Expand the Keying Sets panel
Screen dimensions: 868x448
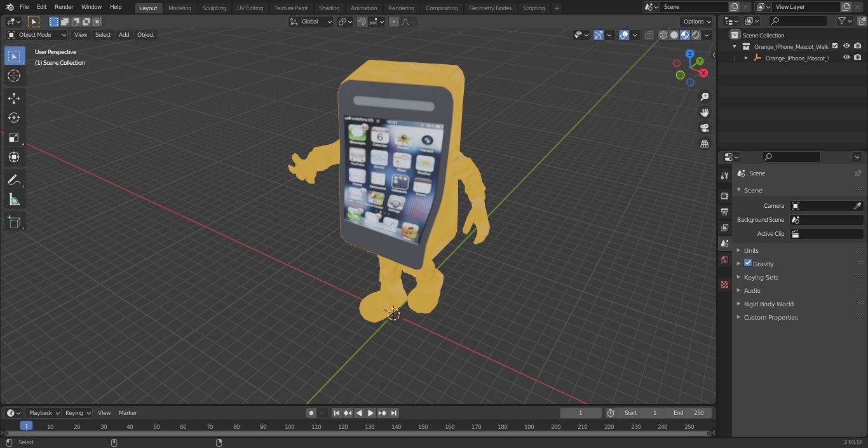click(x=761, y=277)
